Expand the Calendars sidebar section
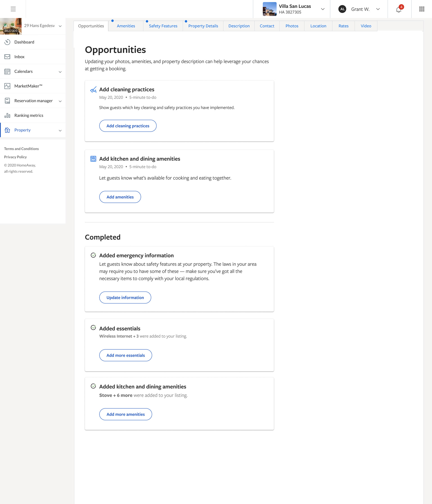 [60, 72]
